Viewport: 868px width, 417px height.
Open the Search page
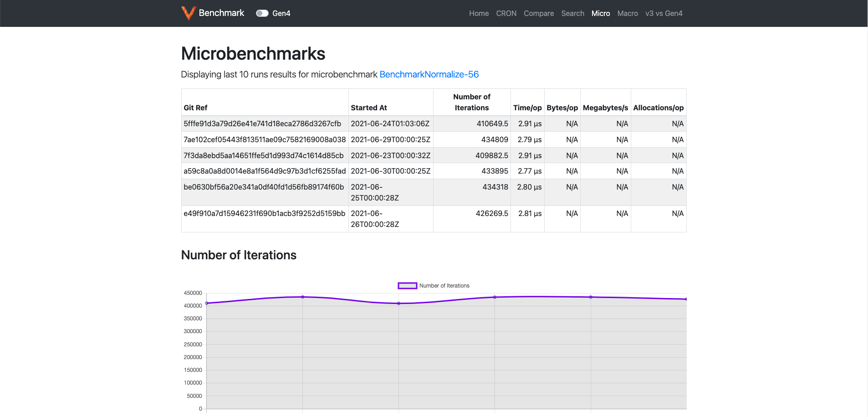pos(572,13)
